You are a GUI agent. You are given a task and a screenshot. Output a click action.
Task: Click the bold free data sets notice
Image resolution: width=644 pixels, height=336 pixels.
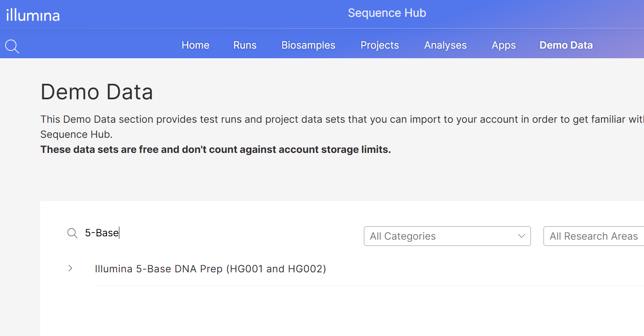215,150
